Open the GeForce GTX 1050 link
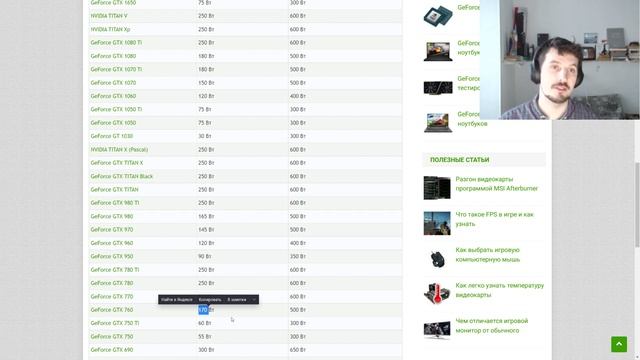This screenshot has height=360, width=640. 113,122
